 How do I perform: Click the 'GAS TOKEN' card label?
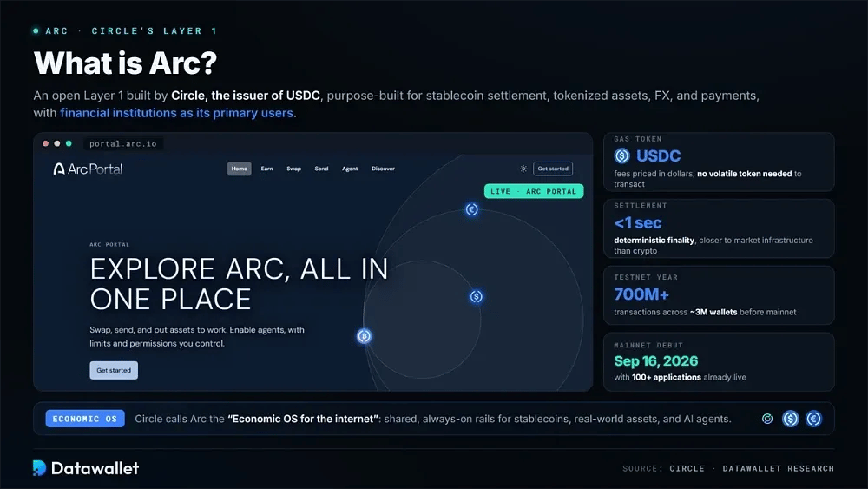point(638,139)
